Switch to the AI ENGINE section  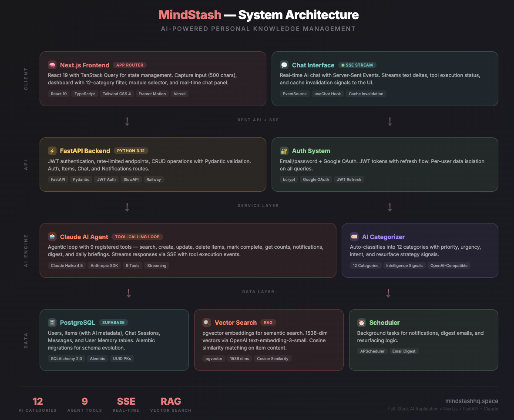[26, 250]
